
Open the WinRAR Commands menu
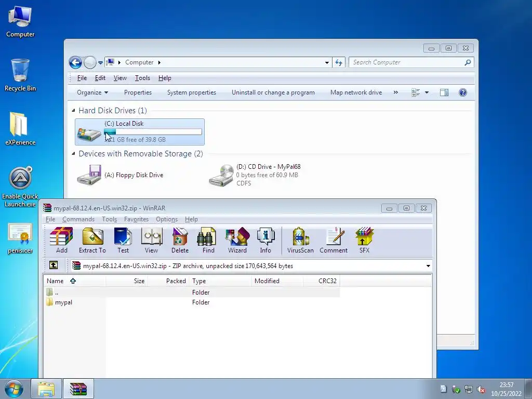coord(78,219)
